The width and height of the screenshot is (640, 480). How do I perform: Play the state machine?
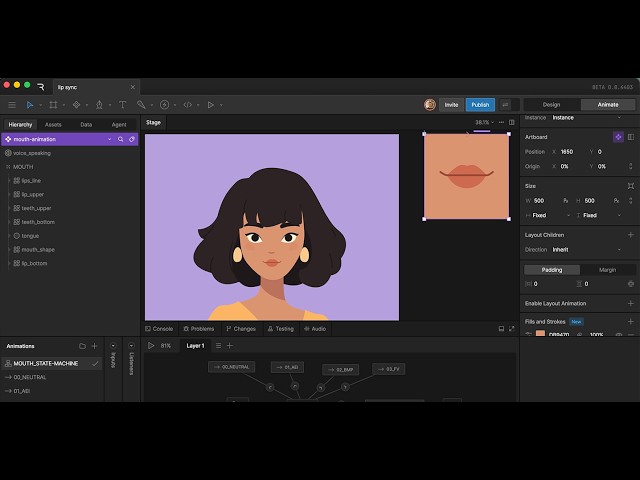(x=151, y=346)
